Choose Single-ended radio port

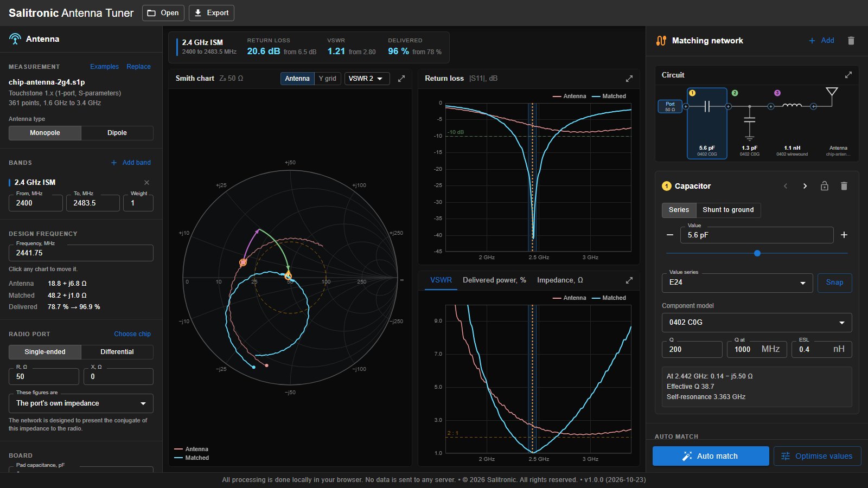pos(45,352)
